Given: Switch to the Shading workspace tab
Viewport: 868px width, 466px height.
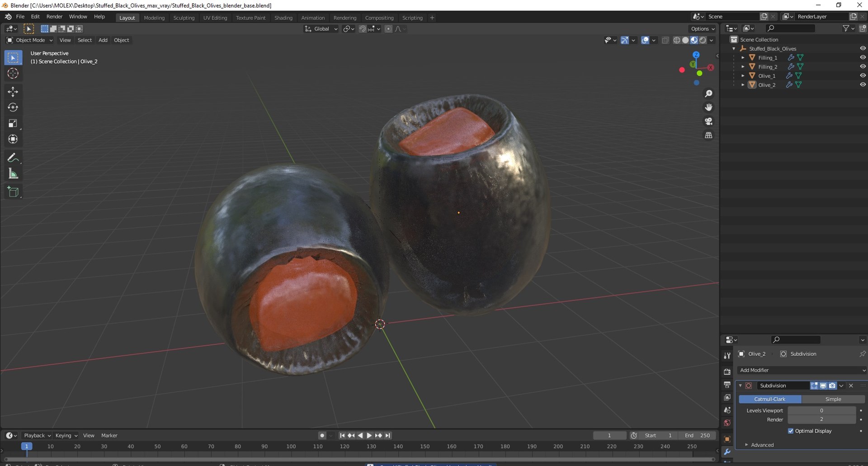Looking at the screenshot, I should coord(283,18).
